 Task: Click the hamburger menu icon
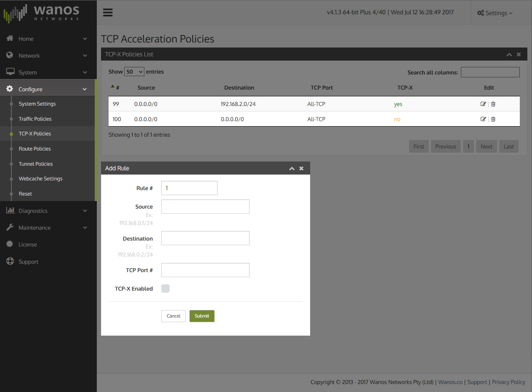click(x=108, y=12)
